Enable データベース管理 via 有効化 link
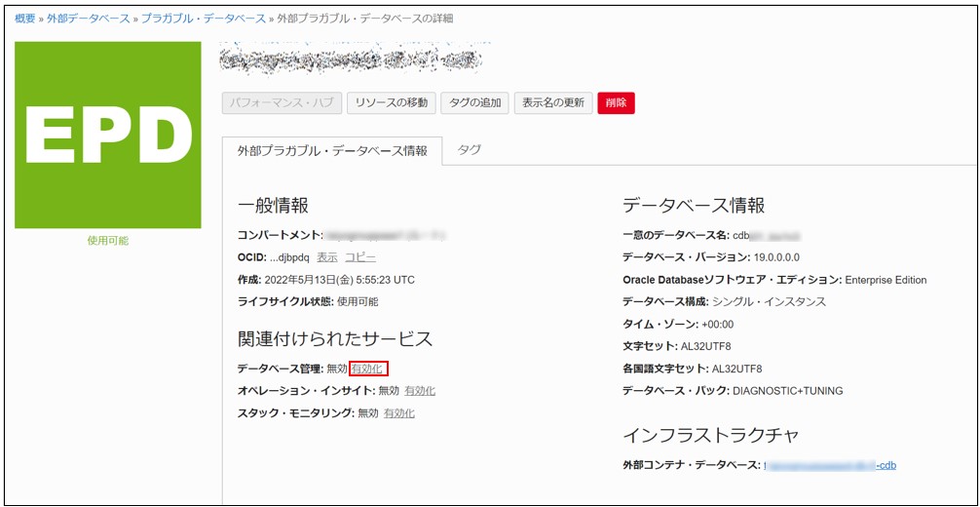 (x=368, y=369)
